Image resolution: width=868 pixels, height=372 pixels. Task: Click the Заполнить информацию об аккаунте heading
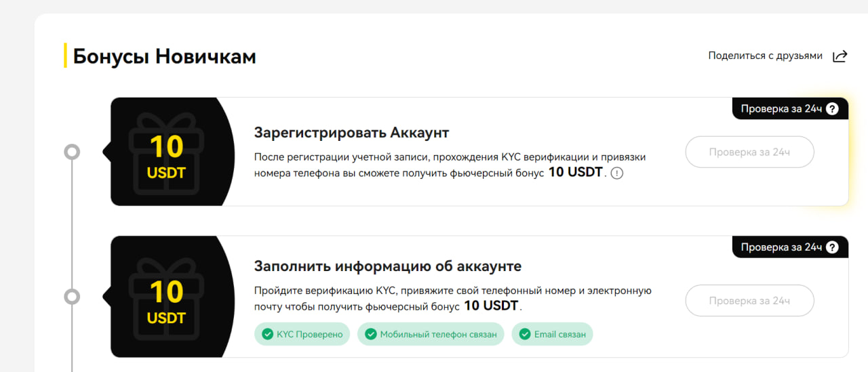(x=388, y=266)
